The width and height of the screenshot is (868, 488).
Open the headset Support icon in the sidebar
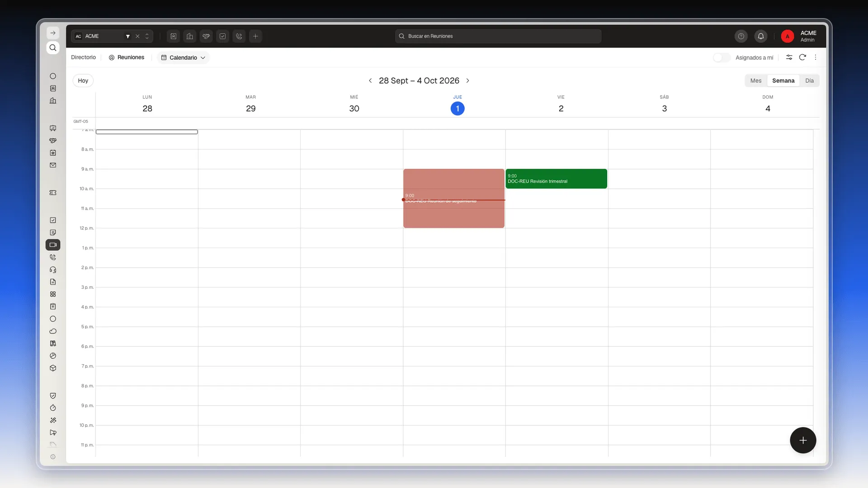[x=53, y=270]
